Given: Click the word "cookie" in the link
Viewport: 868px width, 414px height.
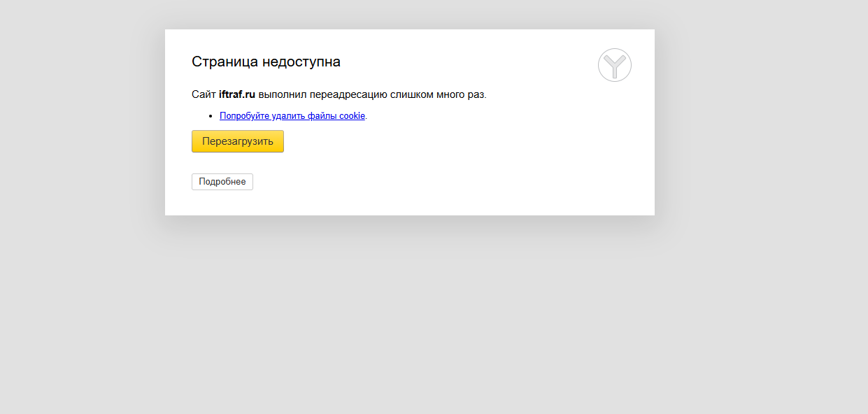Looking at the screenshot, I should point(352,116).
